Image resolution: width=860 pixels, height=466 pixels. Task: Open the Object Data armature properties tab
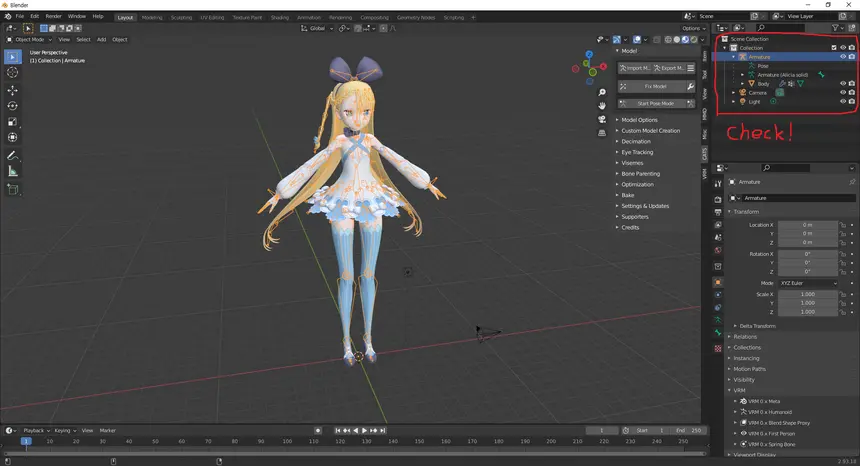(x=718, y=320)
